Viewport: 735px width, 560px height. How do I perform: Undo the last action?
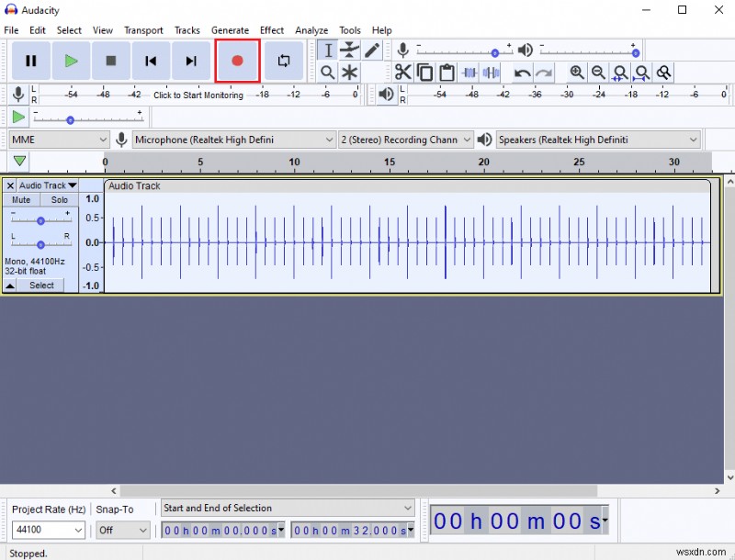[x=522, y=73]
